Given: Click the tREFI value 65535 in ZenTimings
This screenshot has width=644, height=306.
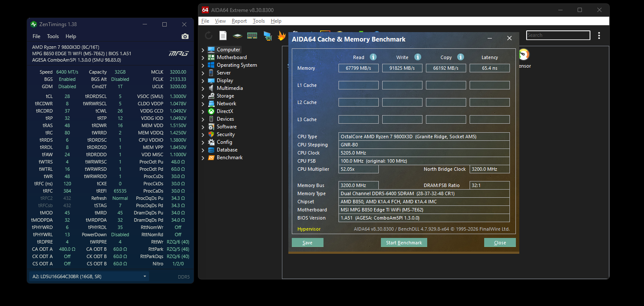Looking at the screenshot, I should 120,191.
